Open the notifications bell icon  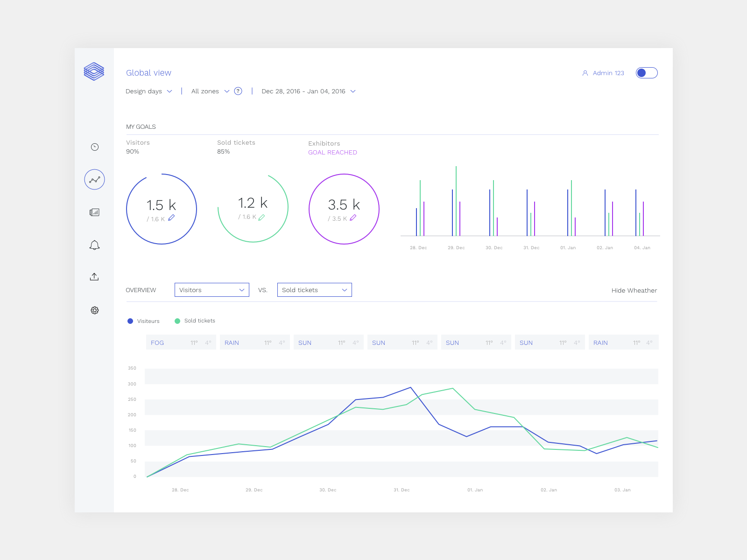point(94,245)
